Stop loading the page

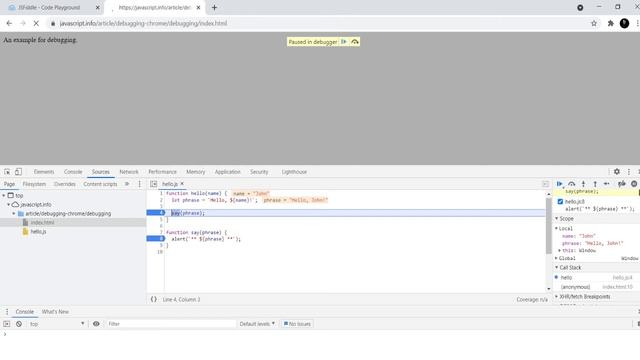[x=36, y=24]
